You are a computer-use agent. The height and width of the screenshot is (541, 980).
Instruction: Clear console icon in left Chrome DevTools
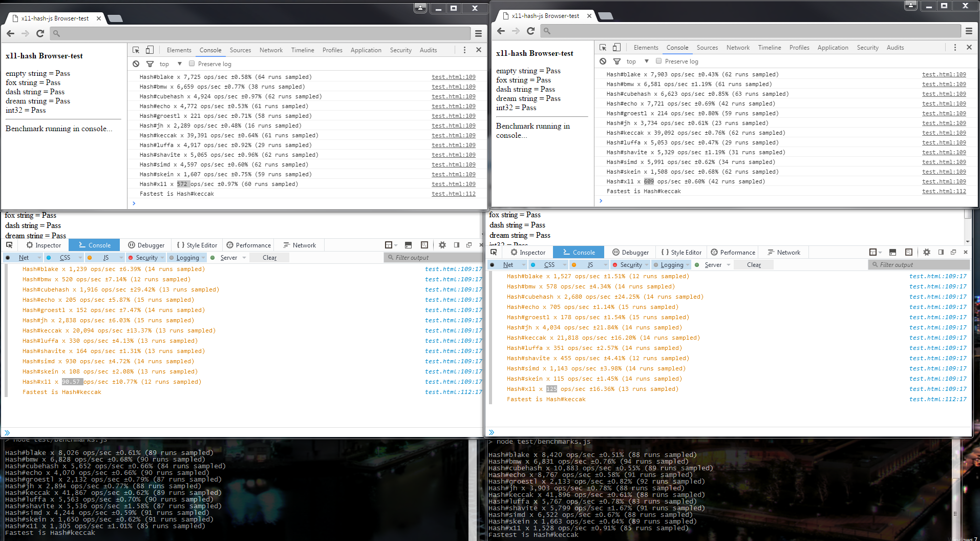pos(136,64)
